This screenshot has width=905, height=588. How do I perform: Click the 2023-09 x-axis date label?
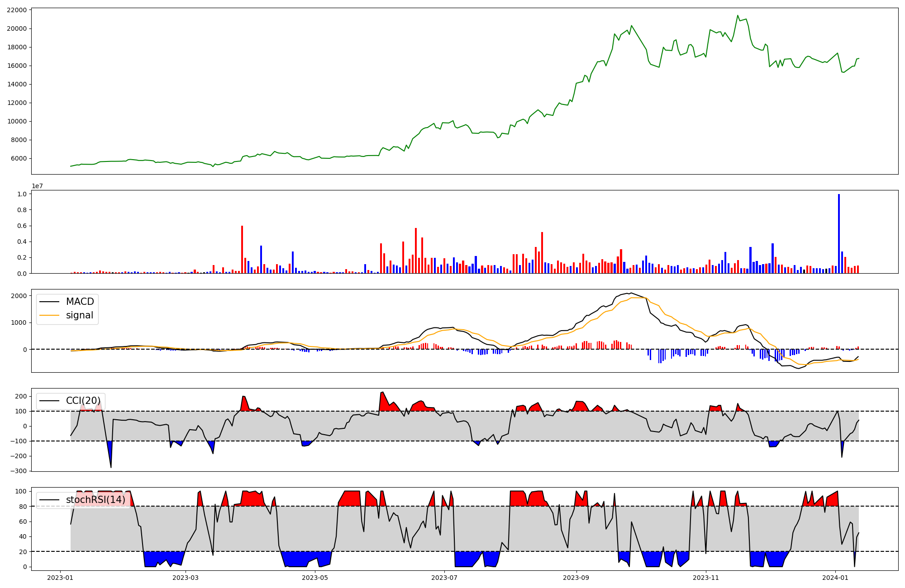576,578
